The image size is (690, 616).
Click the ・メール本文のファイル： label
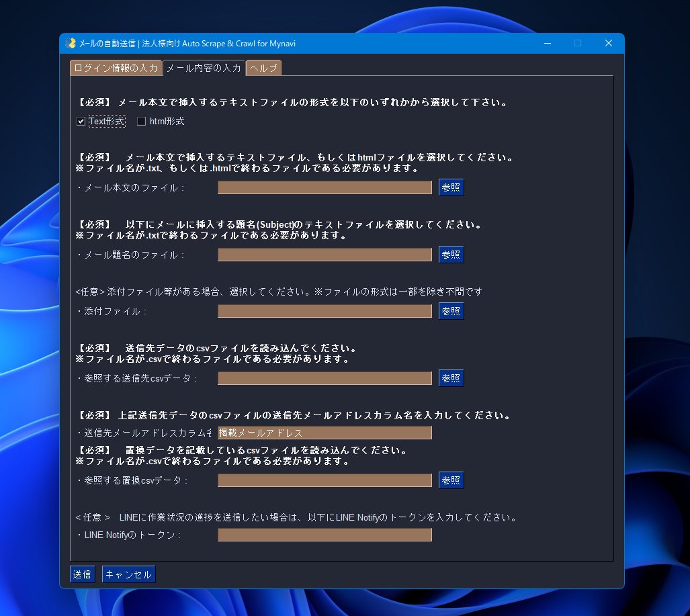(x=130, y=188)
